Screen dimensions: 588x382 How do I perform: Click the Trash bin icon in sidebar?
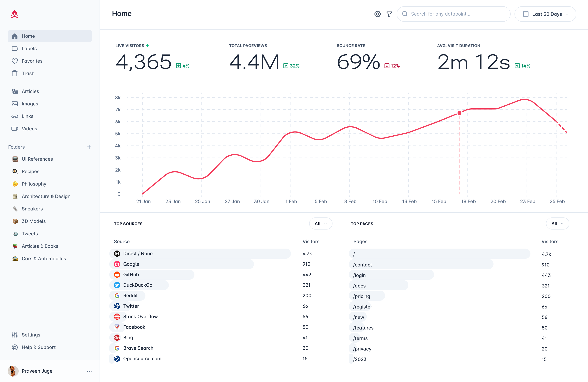coord(15,73)
